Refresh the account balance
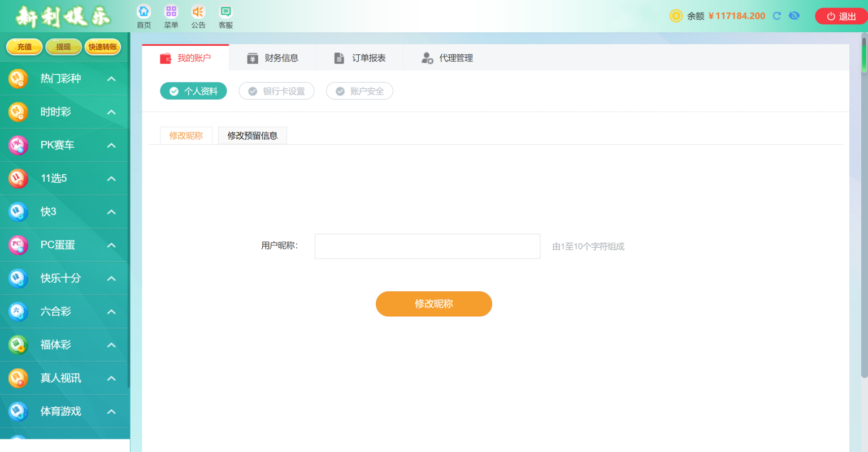Viewport: 868px width, 452px height. (777, 16)
